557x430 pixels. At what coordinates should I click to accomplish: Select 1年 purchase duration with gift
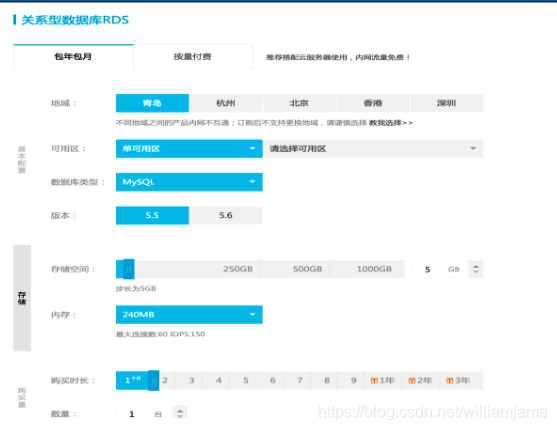pos(383,380)
